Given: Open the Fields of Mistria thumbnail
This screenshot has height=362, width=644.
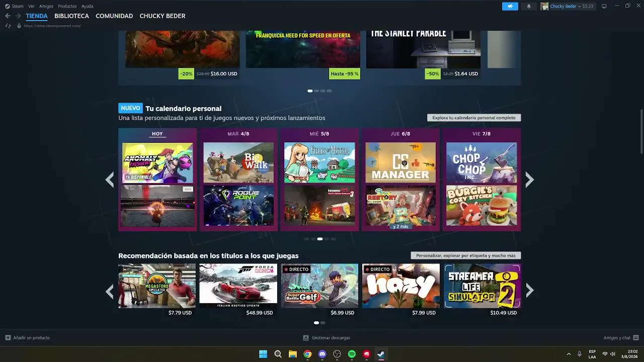Looking at the screenshot, I should (319, 162).
